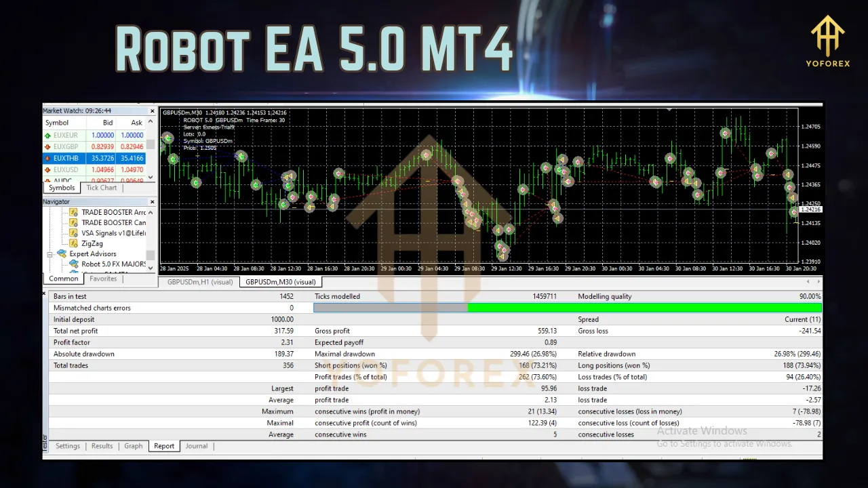Close the Market Watch panel

point(151,110)
